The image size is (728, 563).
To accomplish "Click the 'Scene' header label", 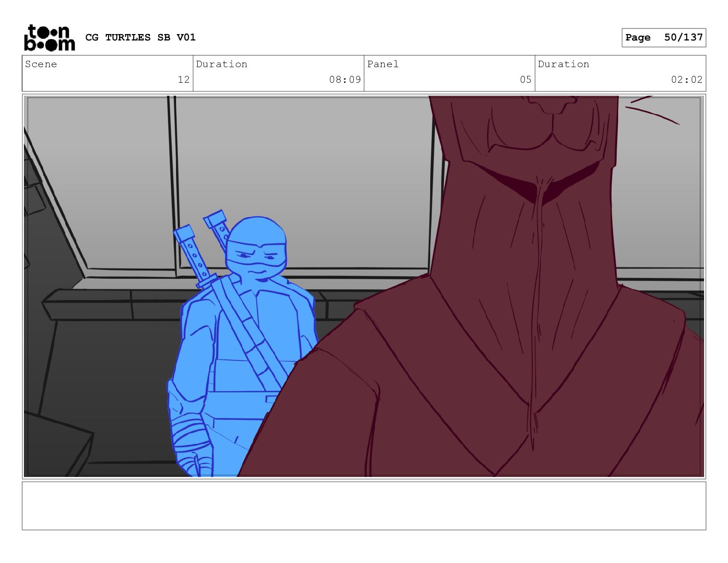I will tap(41, 64).
